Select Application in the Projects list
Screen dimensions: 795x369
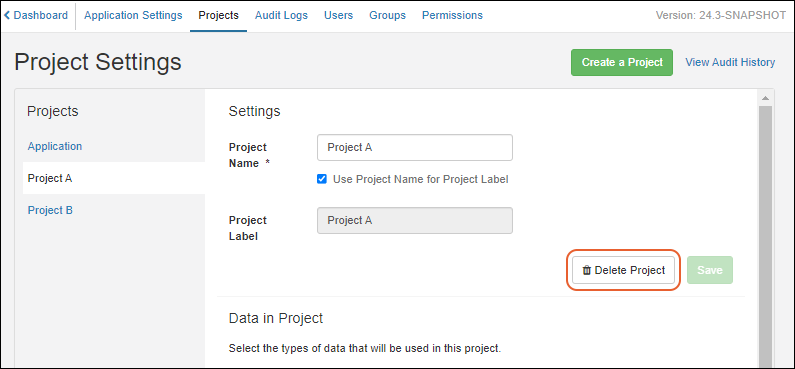[x=55, y=146]
